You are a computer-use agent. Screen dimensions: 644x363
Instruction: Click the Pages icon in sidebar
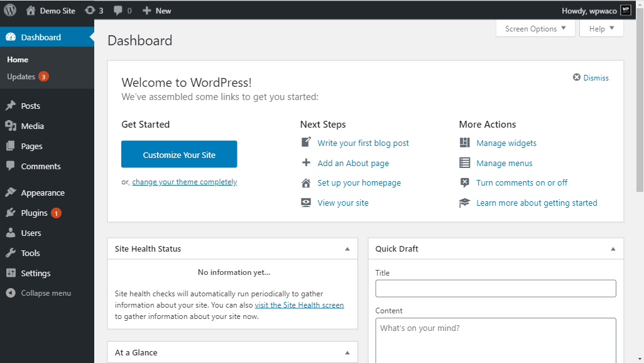11,146
